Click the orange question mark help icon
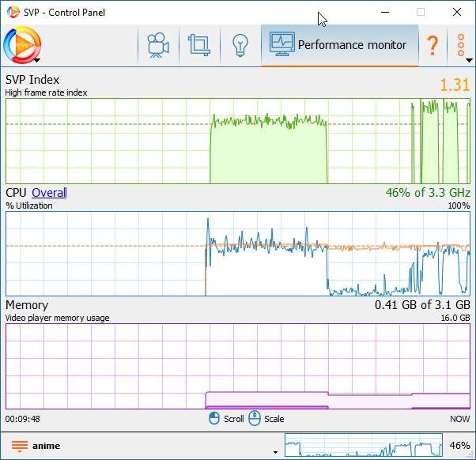The height and width of the screenshot is (460, 476). coord(433,46)
